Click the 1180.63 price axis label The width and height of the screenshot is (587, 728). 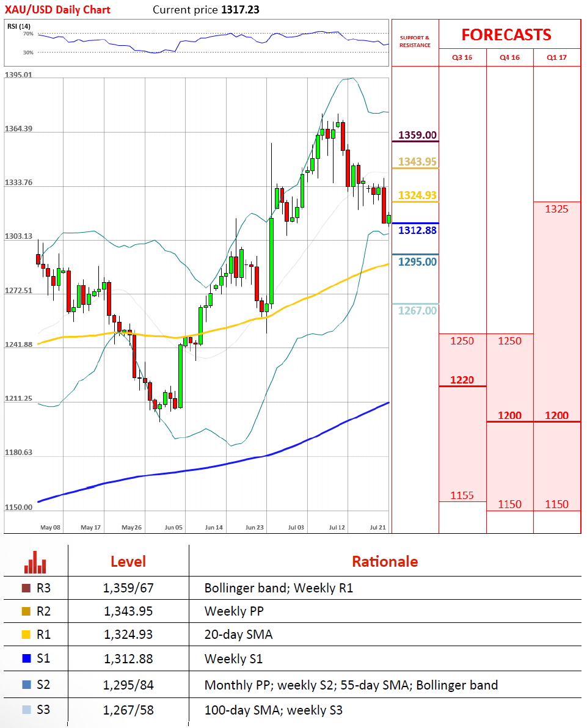pyautogui.click(x=18, y=452)
